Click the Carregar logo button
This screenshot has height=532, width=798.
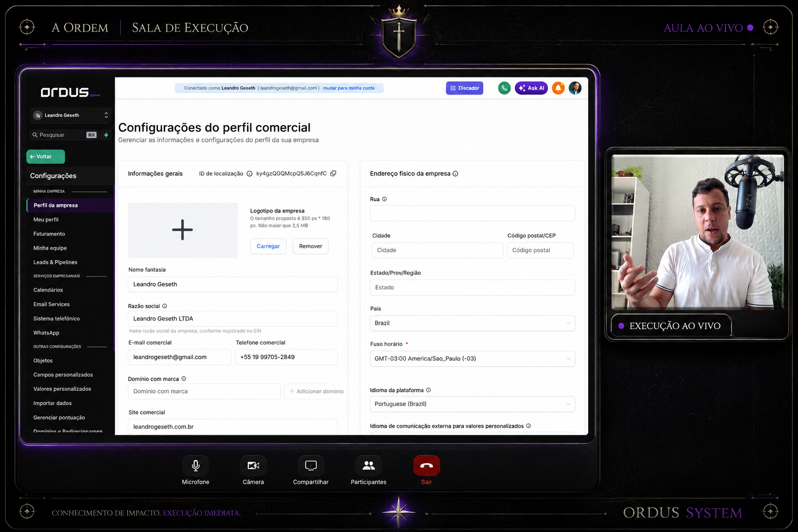pyautogui.click(x=268, y=246)
